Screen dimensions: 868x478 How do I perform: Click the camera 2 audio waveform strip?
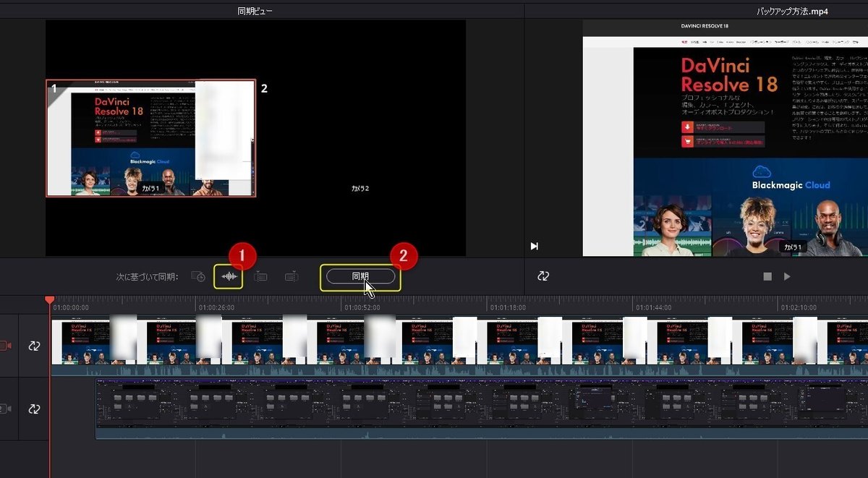[482, 433]
